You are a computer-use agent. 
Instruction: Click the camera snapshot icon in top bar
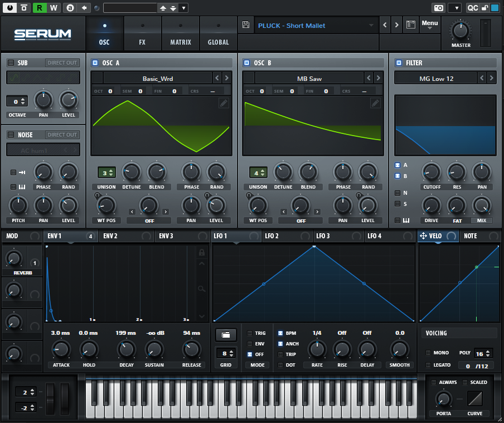click(439, 8)
